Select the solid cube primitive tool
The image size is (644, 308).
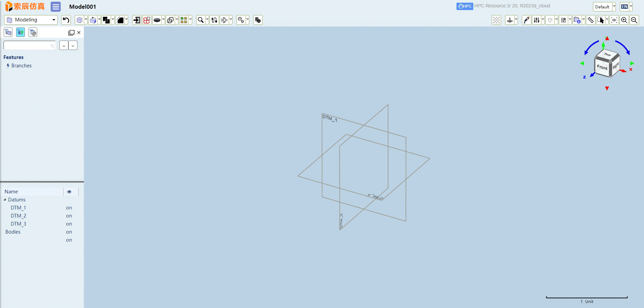(79, 20)
